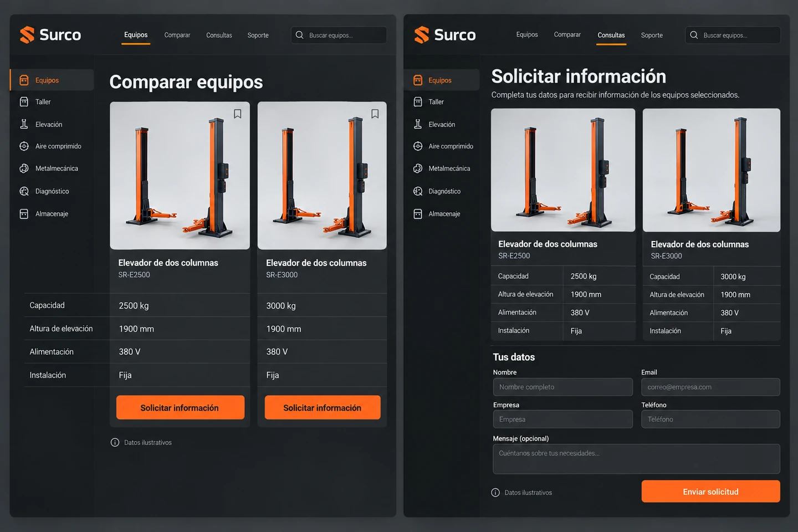
Task: Click the Diagnóstico sidebar icon in the right window
Action: point(418,191)
